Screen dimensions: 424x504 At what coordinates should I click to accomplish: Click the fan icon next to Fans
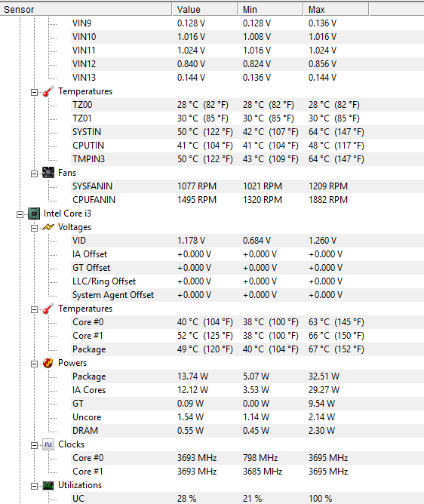[x=48, y=173]
